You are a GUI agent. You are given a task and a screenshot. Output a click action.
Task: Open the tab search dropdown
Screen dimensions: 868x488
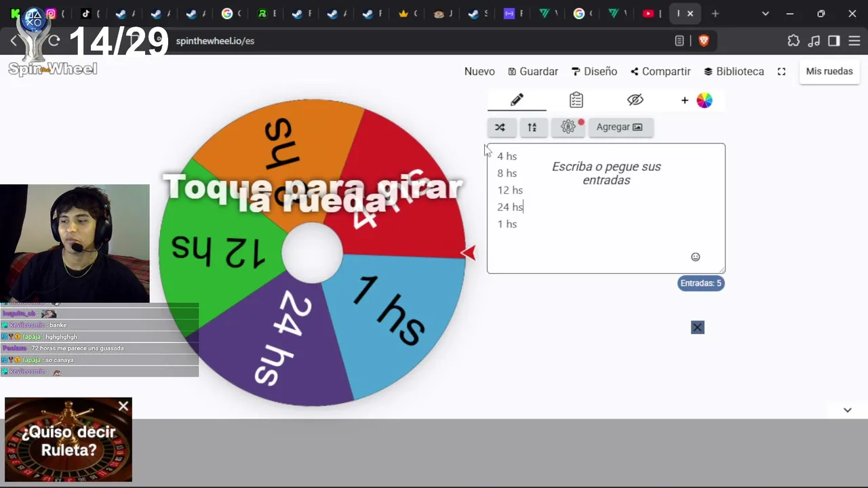coord(766,14)
